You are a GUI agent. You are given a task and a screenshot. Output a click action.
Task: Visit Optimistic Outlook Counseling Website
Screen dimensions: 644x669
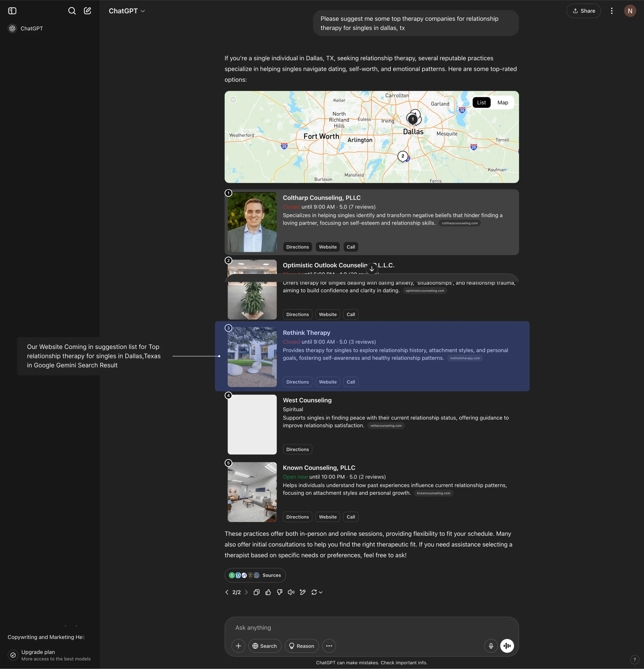click(328, 315)
